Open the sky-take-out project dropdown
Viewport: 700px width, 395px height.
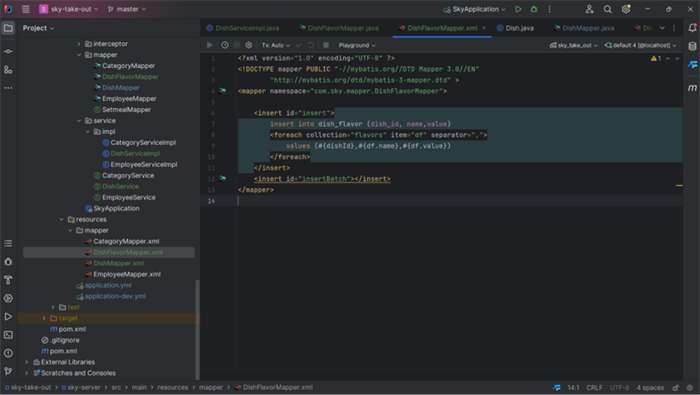point(69,9)
